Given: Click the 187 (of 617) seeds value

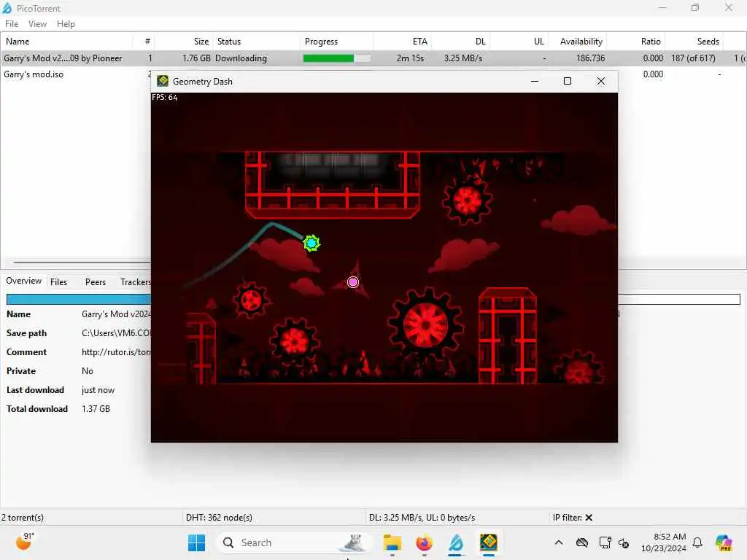Looking at the screenshot, I should (693, 58).
